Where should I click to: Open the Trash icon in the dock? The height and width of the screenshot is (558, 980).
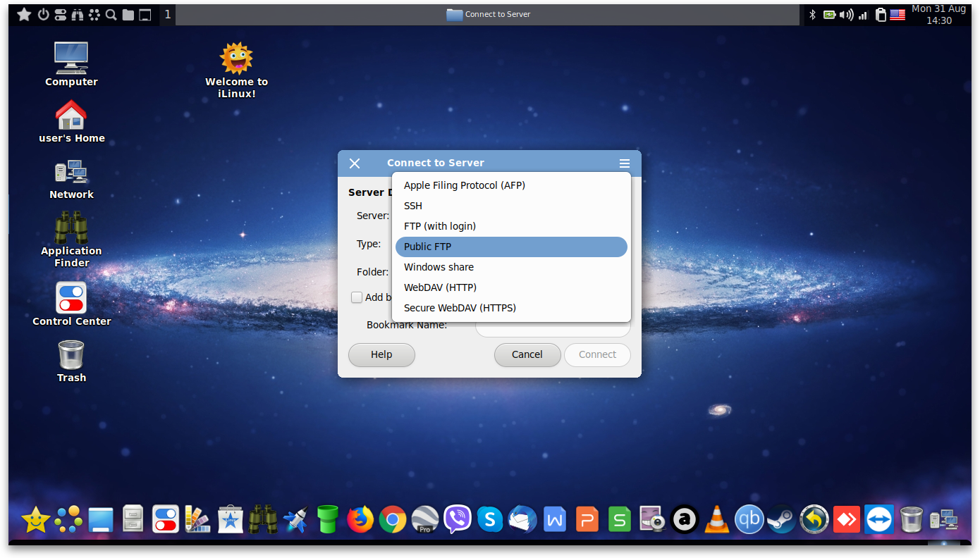tap(912, 520)
